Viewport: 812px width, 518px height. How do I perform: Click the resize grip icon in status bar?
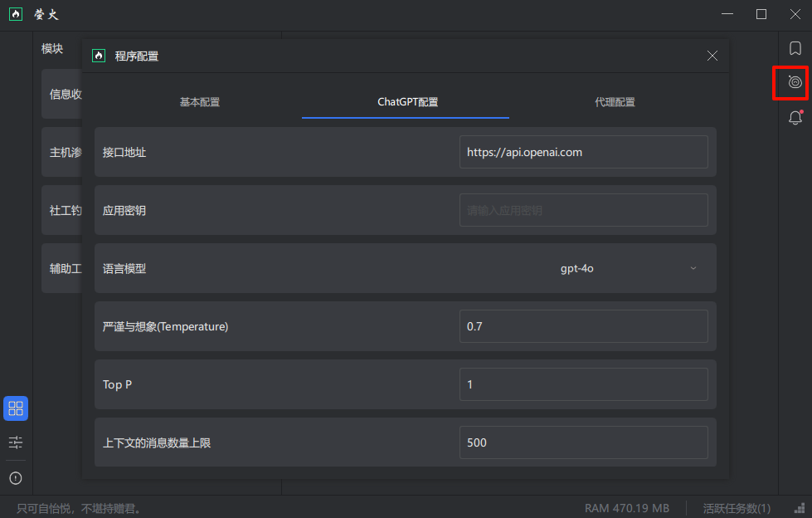(798, 508)
